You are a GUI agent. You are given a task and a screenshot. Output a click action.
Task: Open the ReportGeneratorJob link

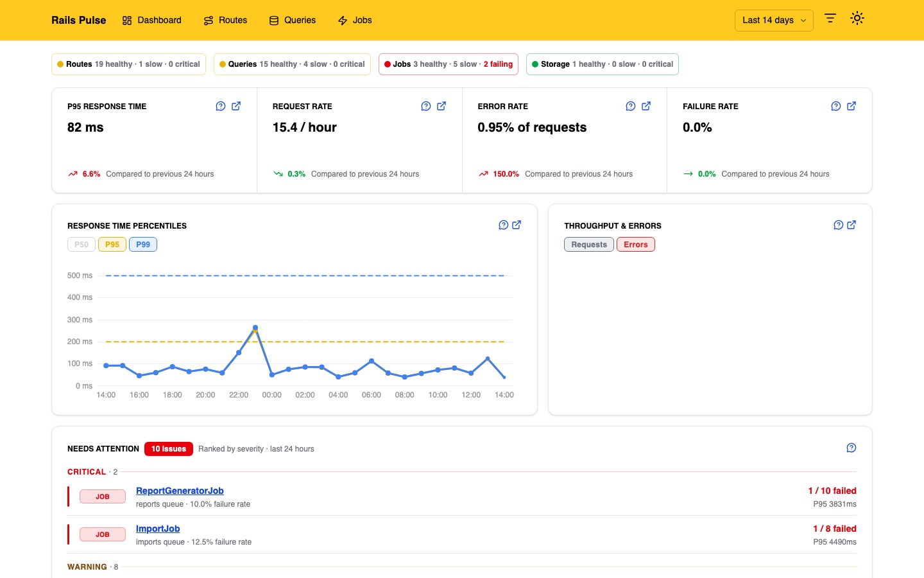point(180,491)
